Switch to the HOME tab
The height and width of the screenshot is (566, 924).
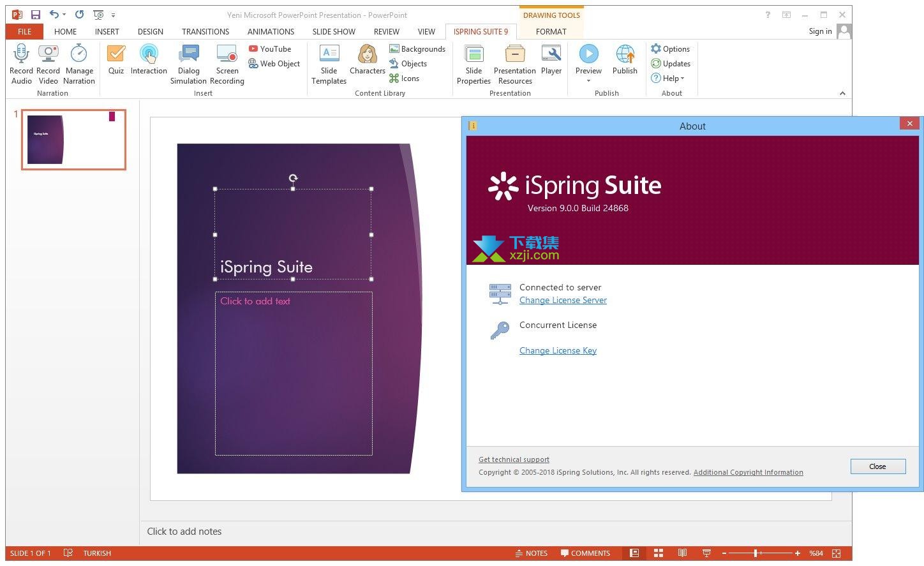pos(65,31)
